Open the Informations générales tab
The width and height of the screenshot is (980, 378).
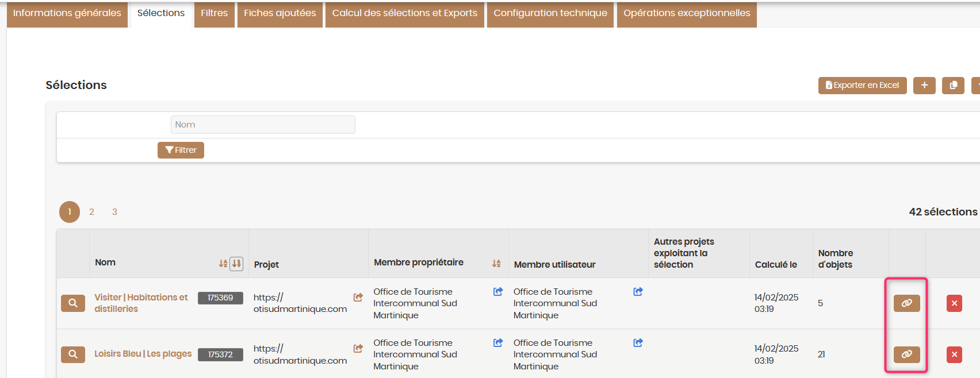(67, 13)
